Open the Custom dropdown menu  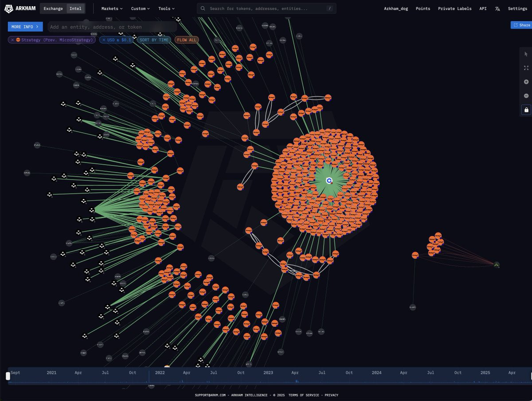click(141, 8)
